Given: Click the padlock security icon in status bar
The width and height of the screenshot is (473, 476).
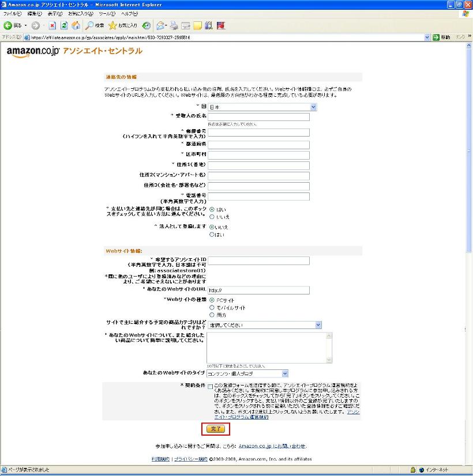Looking at the screenshot, I should tap(413, 470).
